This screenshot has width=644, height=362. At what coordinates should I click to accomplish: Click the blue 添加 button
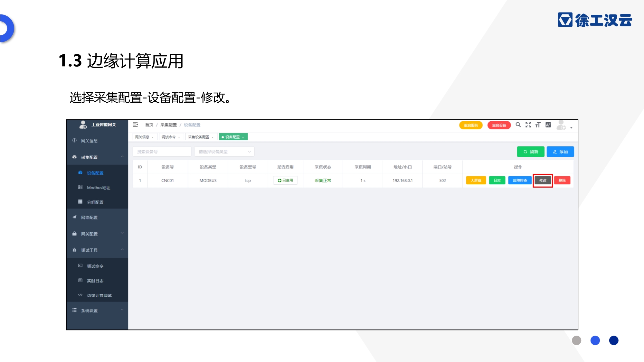(x=560, y=152)
